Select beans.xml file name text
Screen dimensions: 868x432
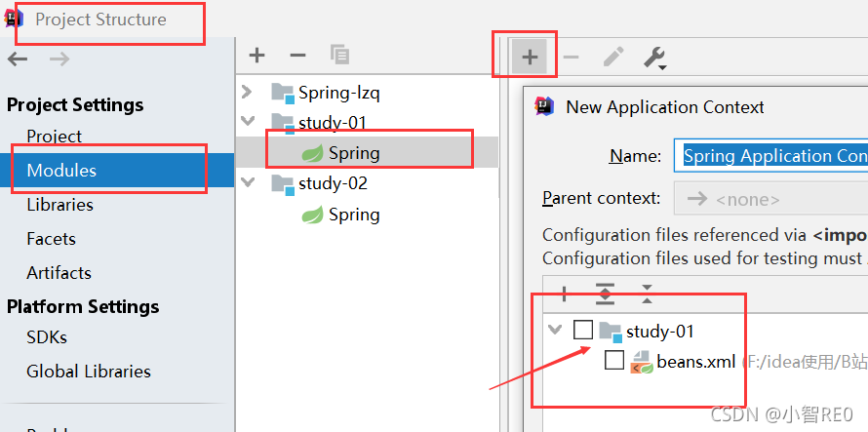click(x=695, y=362)
